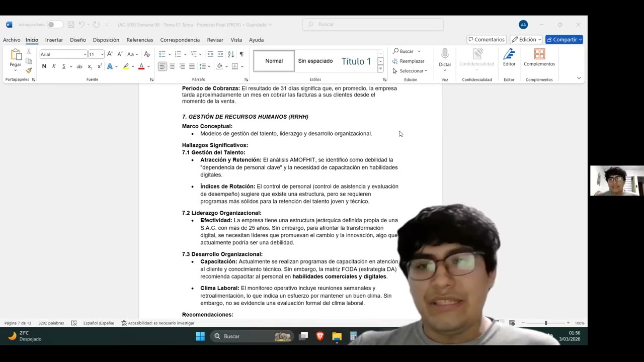Decrease paragraph indent
Screen dimensions: 644x362
click(x=210, y=54)
